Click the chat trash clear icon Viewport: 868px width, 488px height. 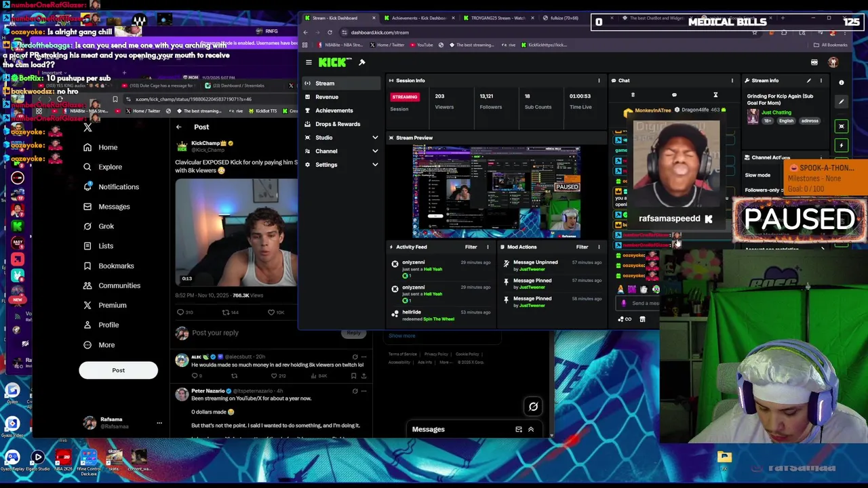[x=633, y=96]
